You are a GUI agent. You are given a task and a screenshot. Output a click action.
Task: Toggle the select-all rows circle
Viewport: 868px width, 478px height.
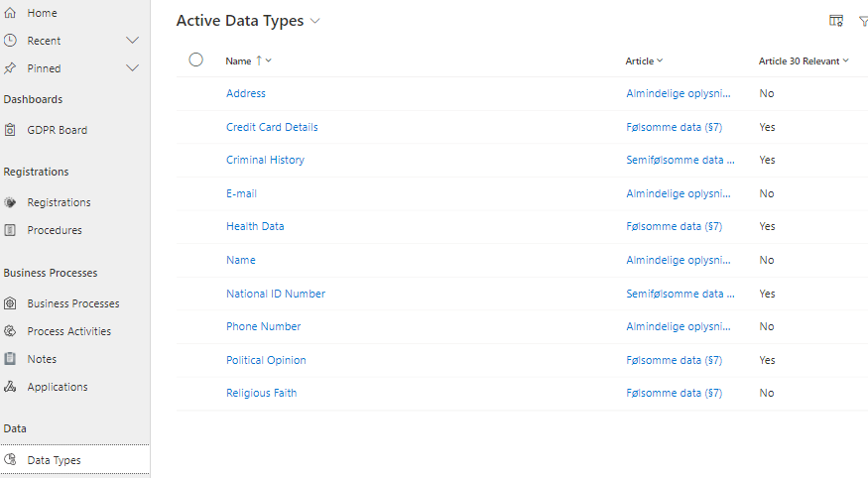195,60
